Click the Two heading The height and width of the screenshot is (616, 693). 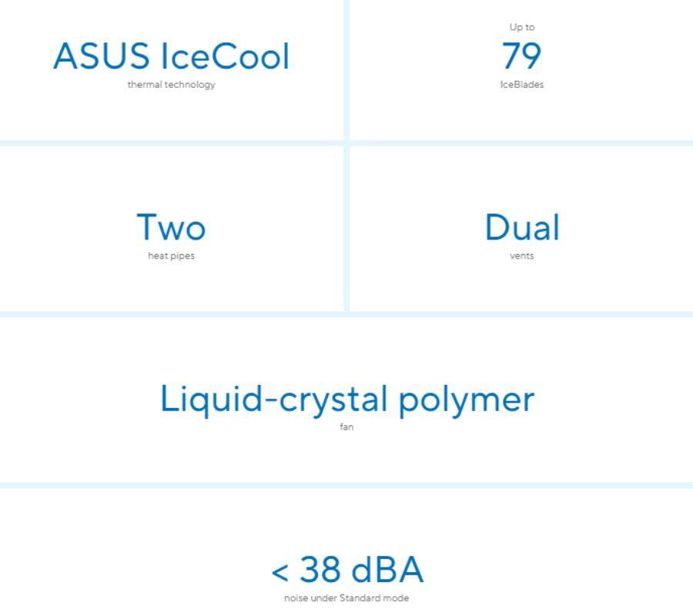(171, 227)
